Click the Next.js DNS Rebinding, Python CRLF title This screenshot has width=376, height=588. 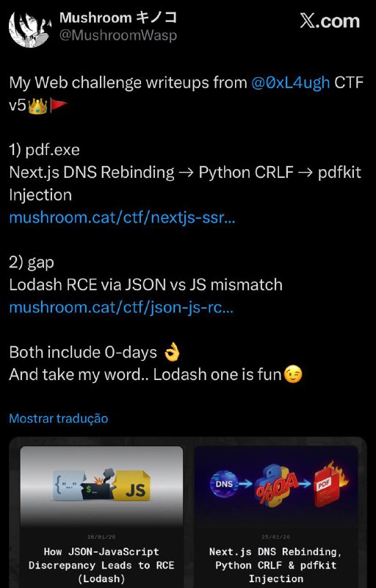point(276,564)
